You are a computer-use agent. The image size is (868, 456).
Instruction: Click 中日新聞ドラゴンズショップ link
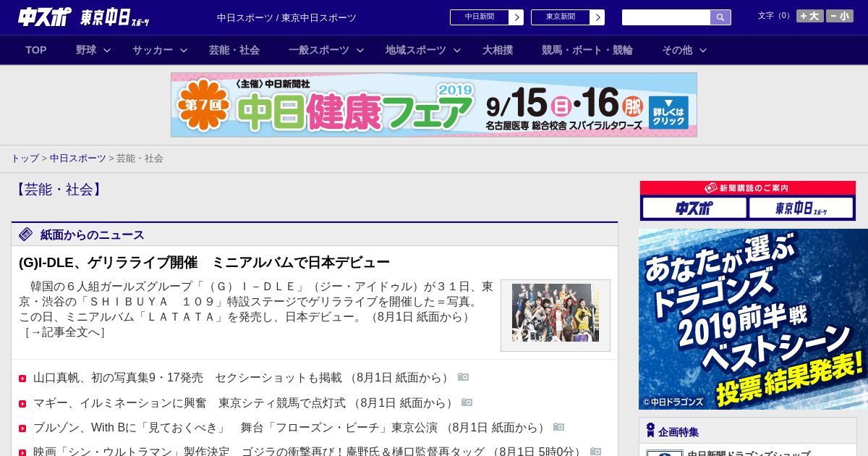(x=749, y=453)
